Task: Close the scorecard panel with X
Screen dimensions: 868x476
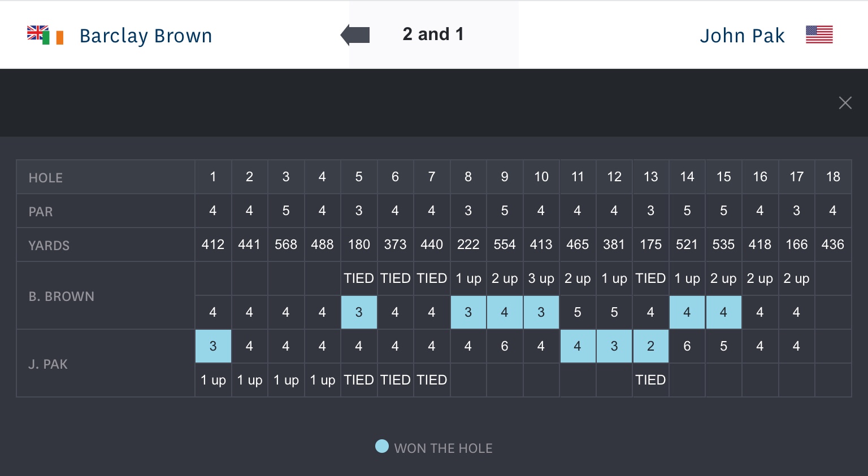Action: click(x=845, y=103)
